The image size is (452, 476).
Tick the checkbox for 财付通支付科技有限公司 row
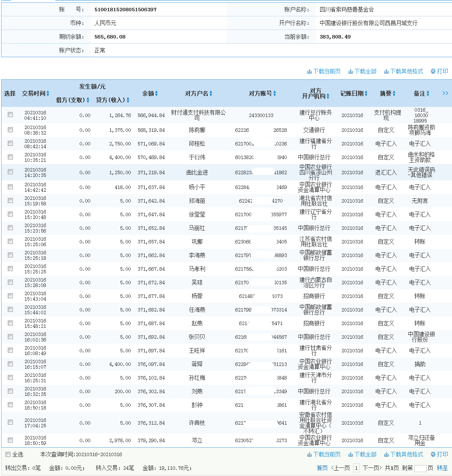[11, 115]
